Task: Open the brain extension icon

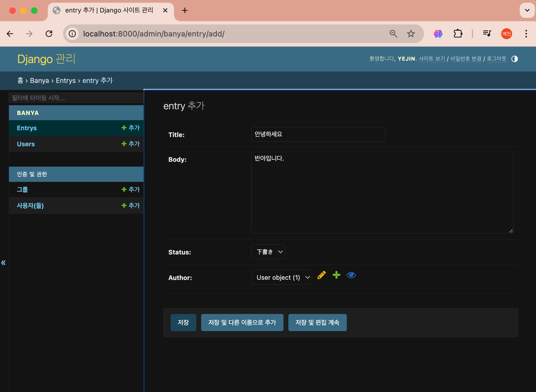Action: click(438, 34)
